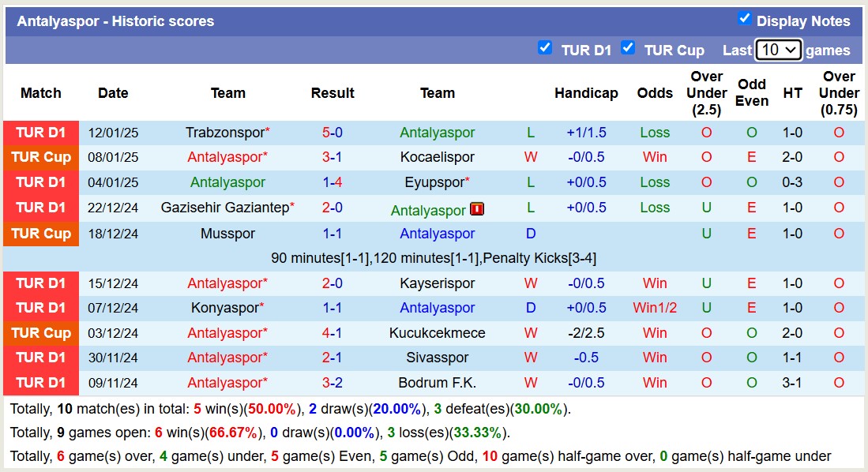Change dropdown value from 10 games
Image resolution: width=868 pixels, height=472 pixels.
click(779, 49)
